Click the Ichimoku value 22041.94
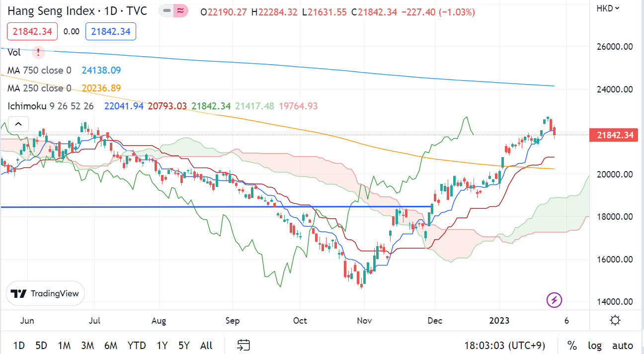Screen dimensions: 644x354 (x=124, y=106)
